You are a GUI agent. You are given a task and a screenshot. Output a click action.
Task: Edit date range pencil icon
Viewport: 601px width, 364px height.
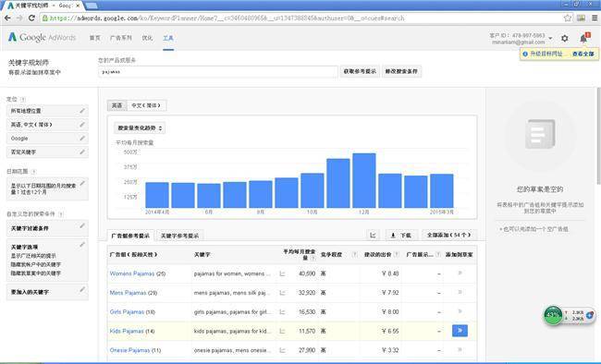click(x=82, y=184)
